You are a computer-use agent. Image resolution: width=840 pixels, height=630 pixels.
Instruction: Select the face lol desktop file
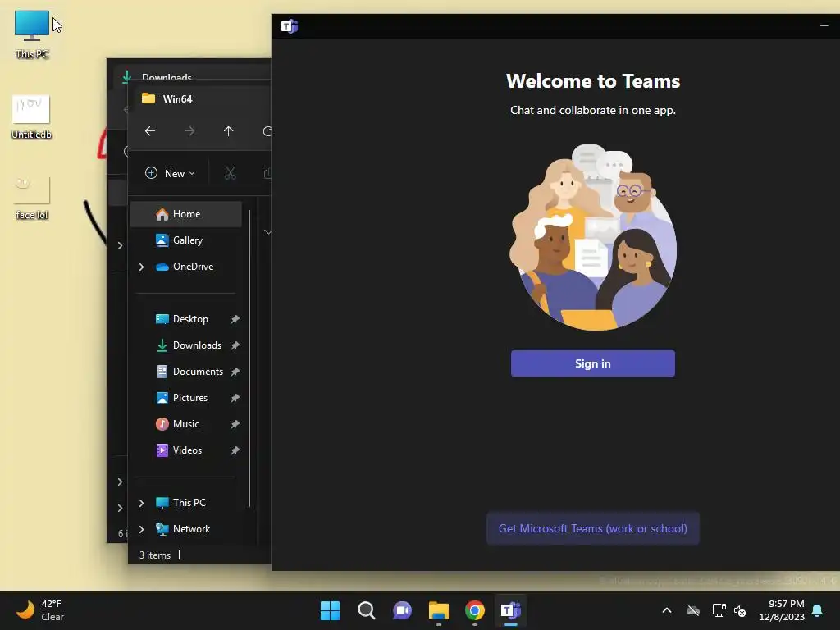(x=32, y=197)
